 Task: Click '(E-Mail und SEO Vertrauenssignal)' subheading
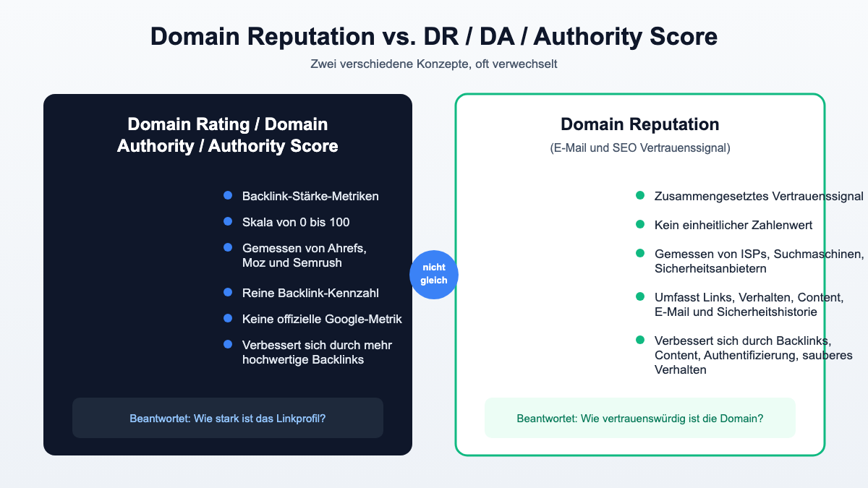pyautogui.click(x=640, y=148)
